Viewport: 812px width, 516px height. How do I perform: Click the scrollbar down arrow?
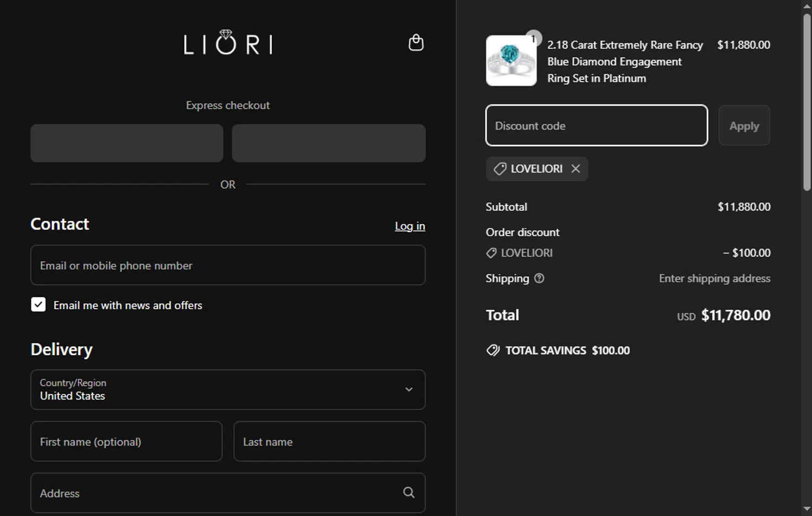coord(807,509)
